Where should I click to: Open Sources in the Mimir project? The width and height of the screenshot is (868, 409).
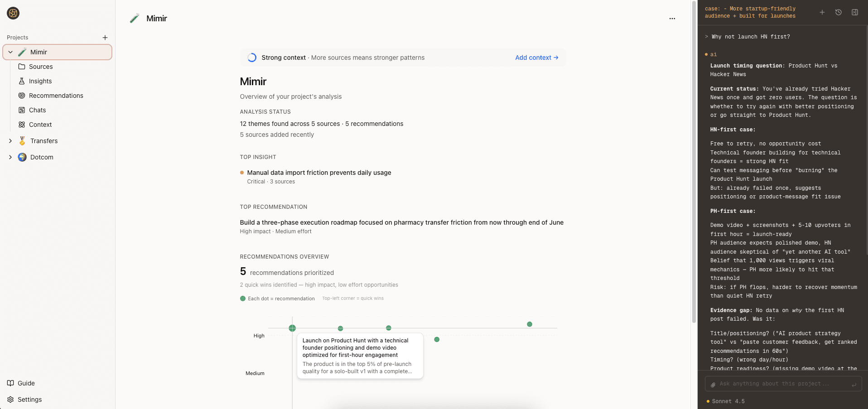(40, 67)
